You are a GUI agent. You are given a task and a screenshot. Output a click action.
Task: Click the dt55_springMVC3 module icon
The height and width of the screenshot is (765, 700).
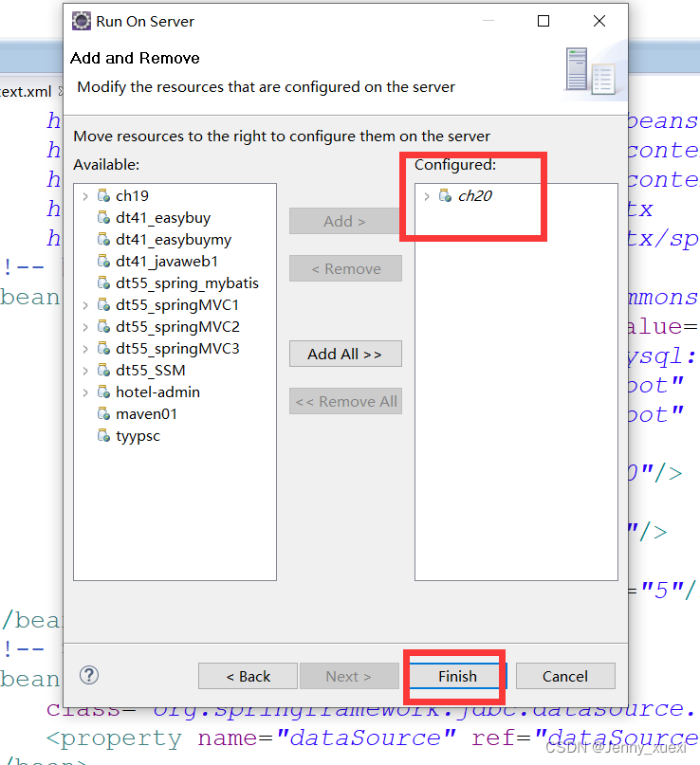(x=103, y=348)
